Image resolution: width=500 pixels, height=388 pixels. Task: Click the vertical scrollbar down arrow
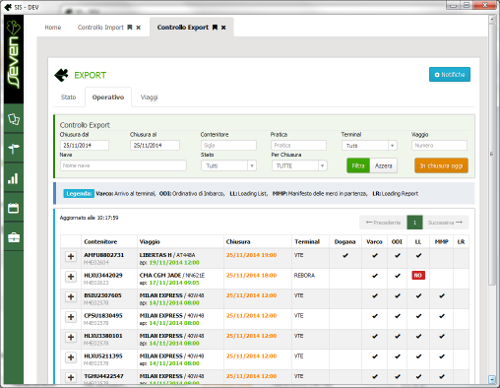pyautogui.click(x=492, y=379)
